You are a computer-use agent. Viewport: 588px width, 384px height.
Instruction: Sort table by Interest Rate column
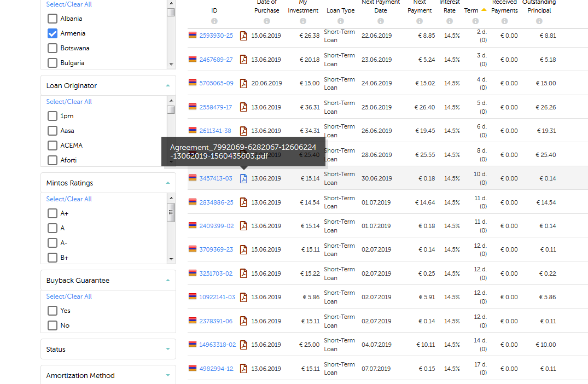click(449, 10)
